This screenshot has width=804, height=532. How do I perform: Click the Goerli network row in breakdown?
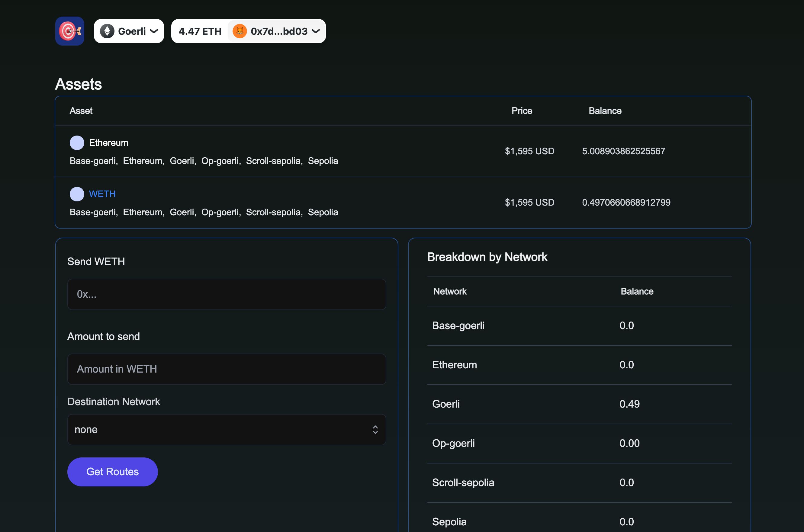[579, 404]
